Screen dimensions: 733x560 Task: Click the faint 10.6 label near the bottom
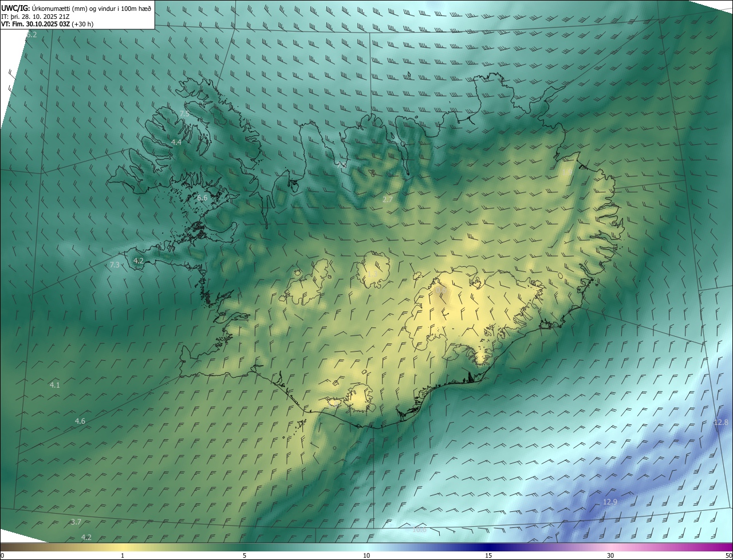pos(419,530)
